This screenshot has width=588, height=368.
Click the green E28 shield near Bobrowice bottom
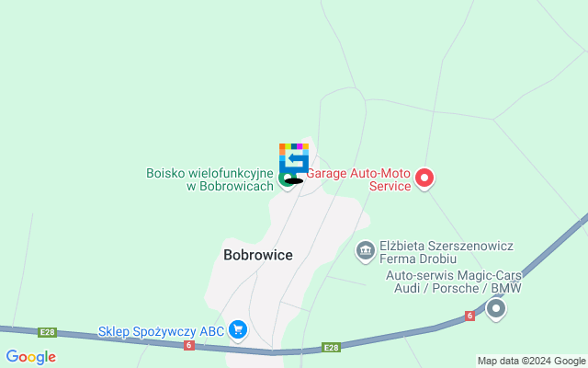click(331, 348)
